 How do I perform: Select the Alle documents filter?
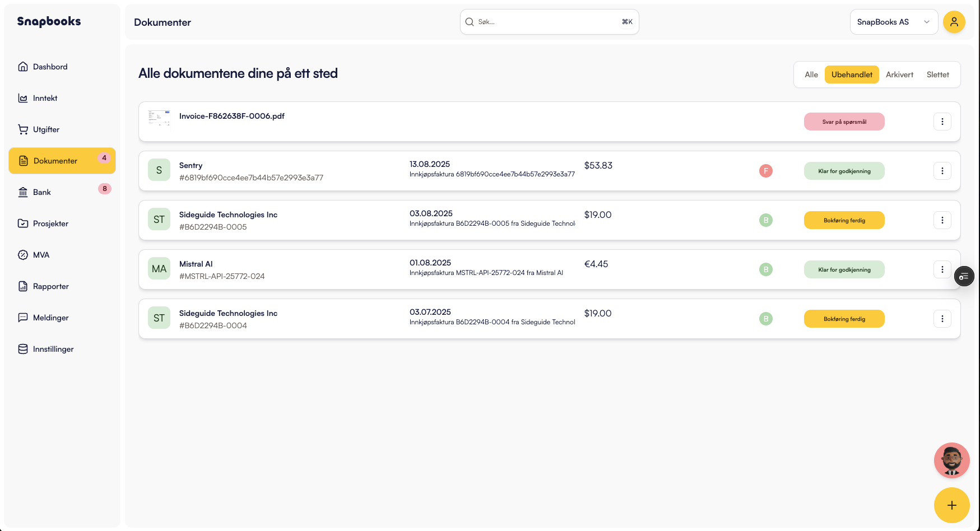tap(811, 74)
